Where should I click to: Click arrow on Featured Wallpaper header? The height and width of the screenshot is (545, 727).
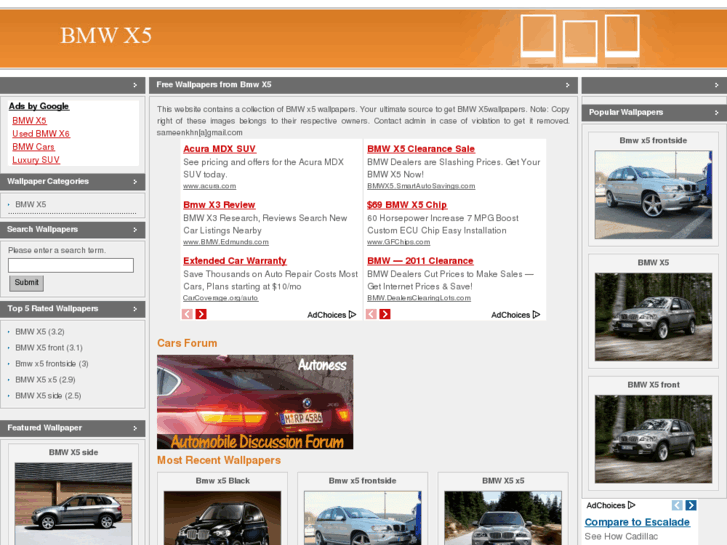coord(135,428)
